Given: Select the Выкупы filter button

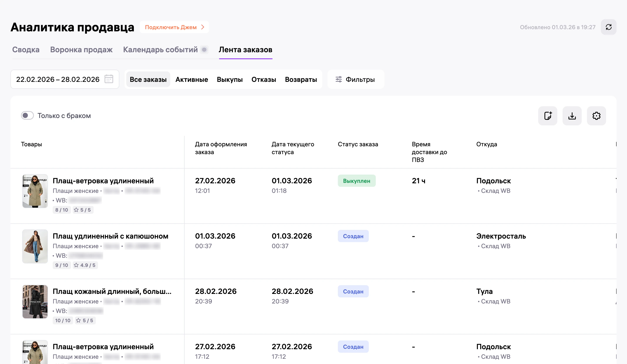Looking at the screenshot, I should 230,79.
